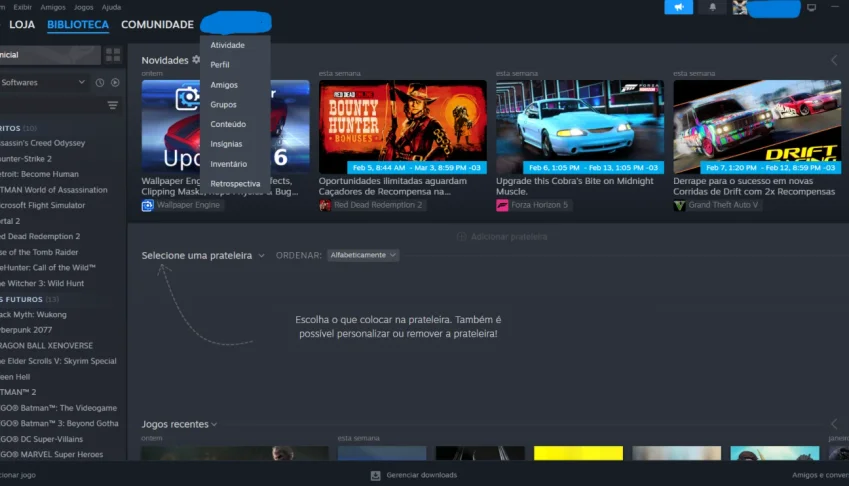The width and height of the screenshot is (849, 486).
Task: Open the notifications bell
Action: (x=713, y=7)
